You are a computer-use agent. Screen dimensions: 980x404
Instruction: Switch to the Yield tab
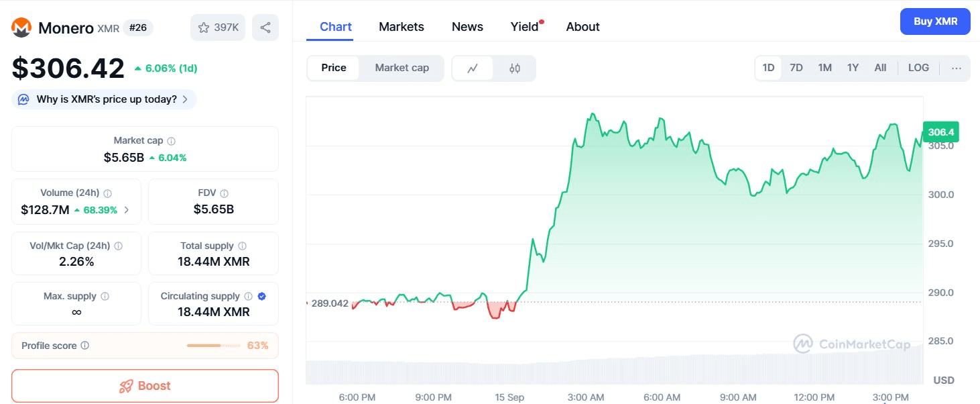coord(524,27)
